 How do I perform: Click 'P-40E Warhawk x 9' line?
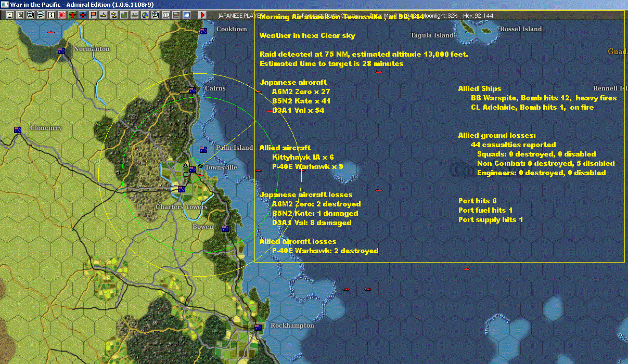(307, 166)
